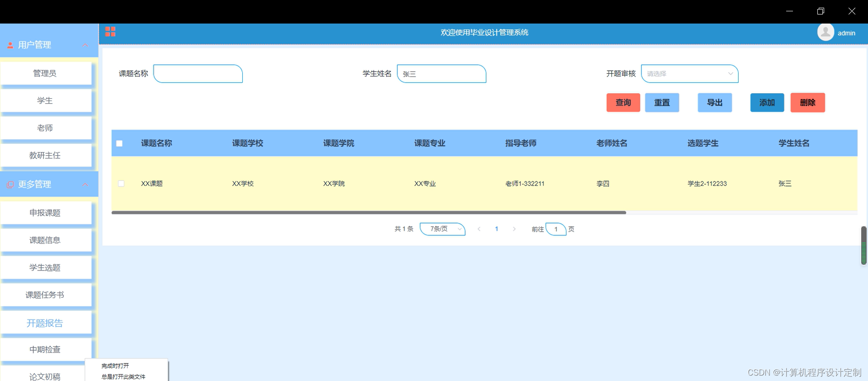Click the 老师1-332211 table cell
This screenshot has width=868, height=381.
tap(525, 184)
